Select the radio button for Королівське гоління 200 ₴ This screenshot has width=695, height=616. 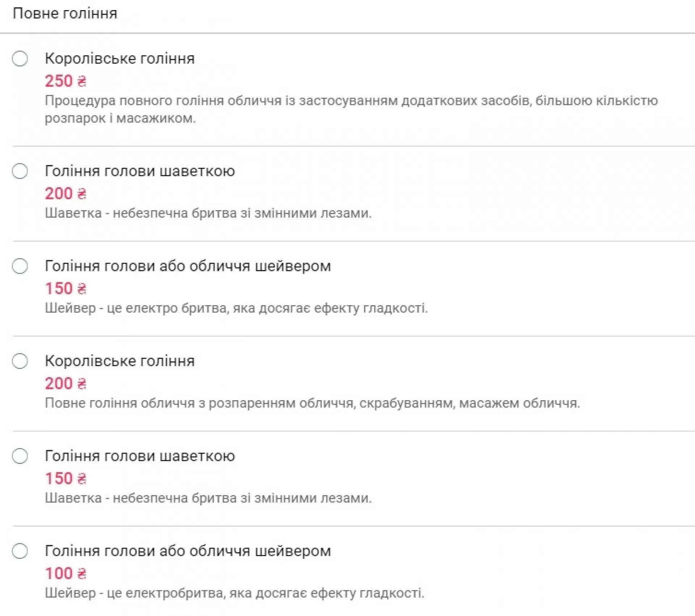pyautogui.click(x=20, y=361)
